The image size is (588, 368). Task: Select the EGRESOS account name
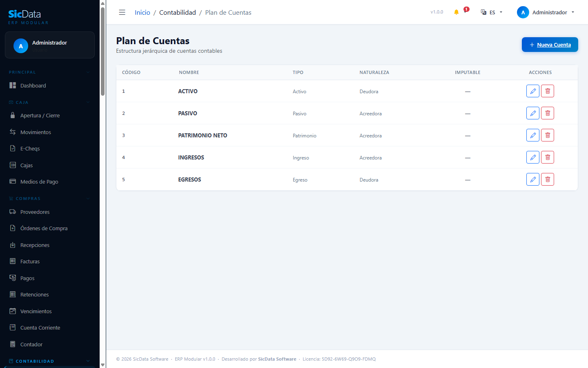pyautogui.click(x=189, y=180)
